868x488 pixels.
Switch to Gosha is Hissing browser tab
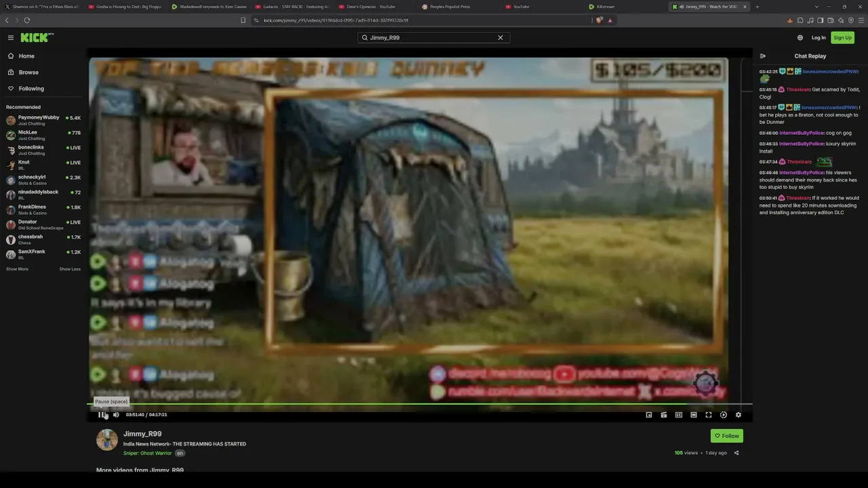click(x=126, y=7)
